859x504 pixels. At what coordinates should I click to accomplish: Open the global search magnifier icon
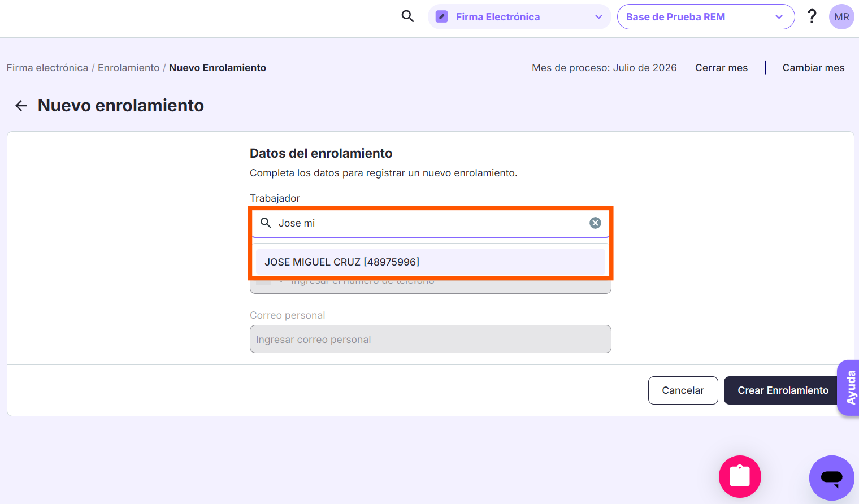coord(407,16)
